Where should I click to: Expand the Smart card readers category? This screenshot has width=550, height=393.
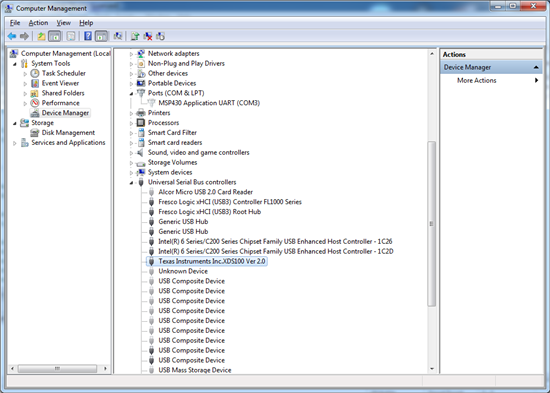(131, 143)
